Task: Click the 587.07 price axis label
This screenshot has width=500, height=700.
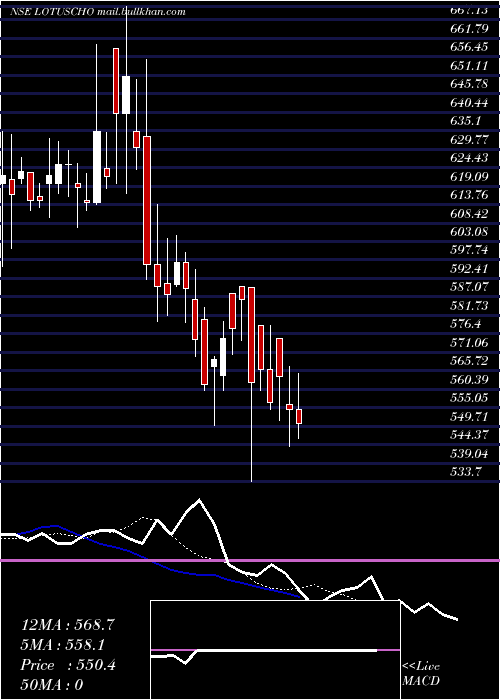Action: coord(470,287)
